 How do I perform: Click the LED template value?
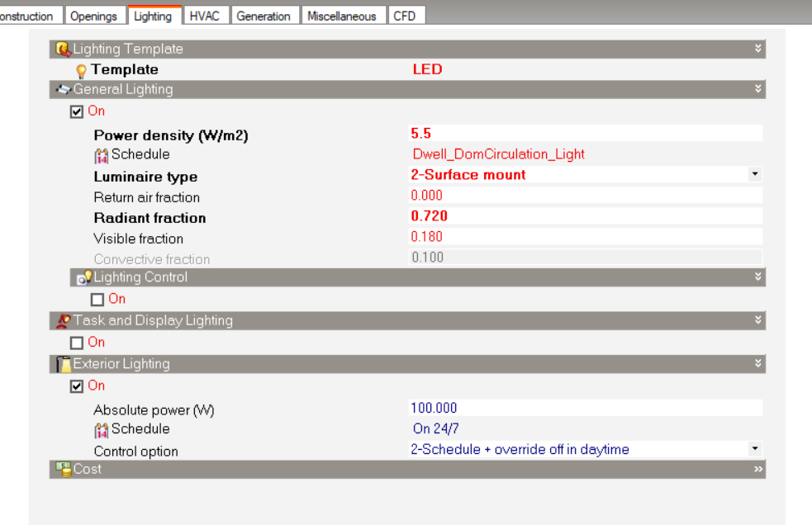click(428, 69)
